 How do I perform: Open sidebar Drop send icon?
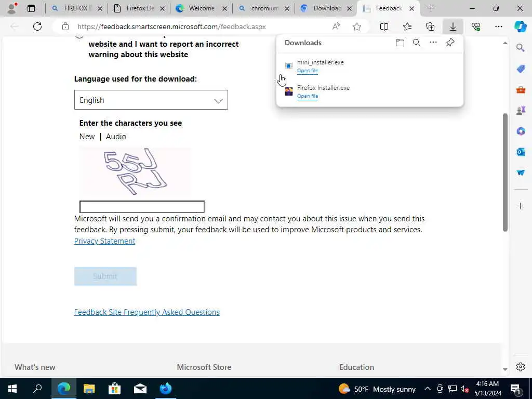521,172
